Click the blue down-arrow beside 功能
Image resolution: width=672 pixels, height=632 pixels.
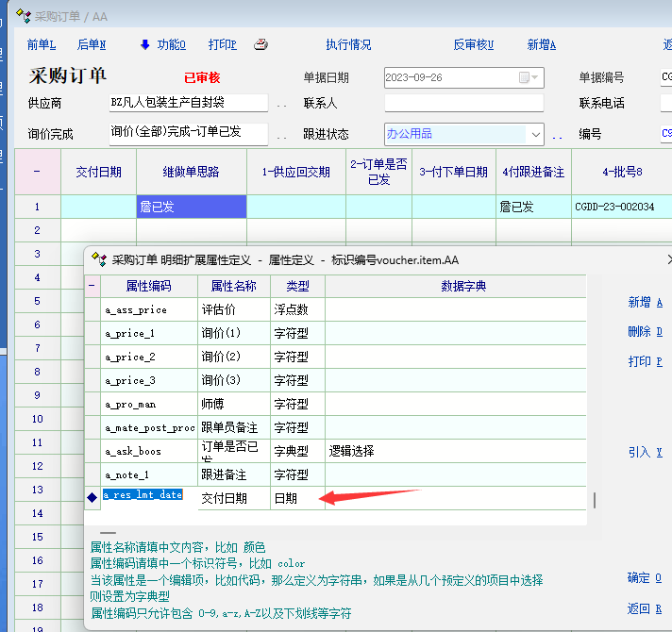(144, 44)
